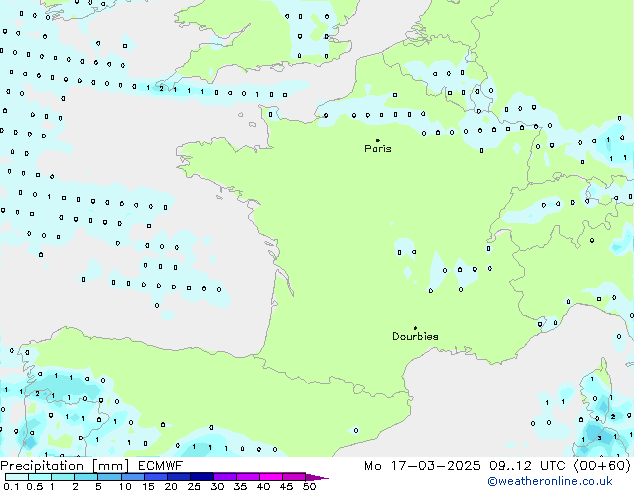Click the ECMWF model label
Screen dimensions: 634x490
coord(161,466)
